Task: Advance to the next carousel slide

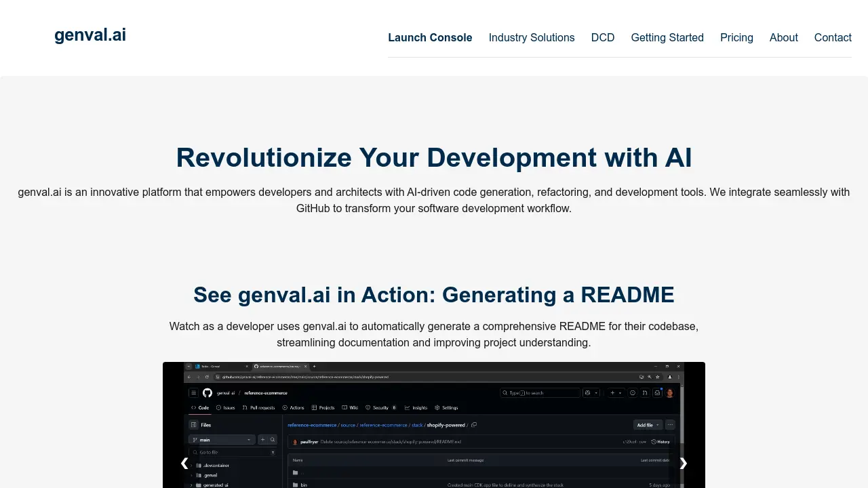Action: click(x=684, y=463)
